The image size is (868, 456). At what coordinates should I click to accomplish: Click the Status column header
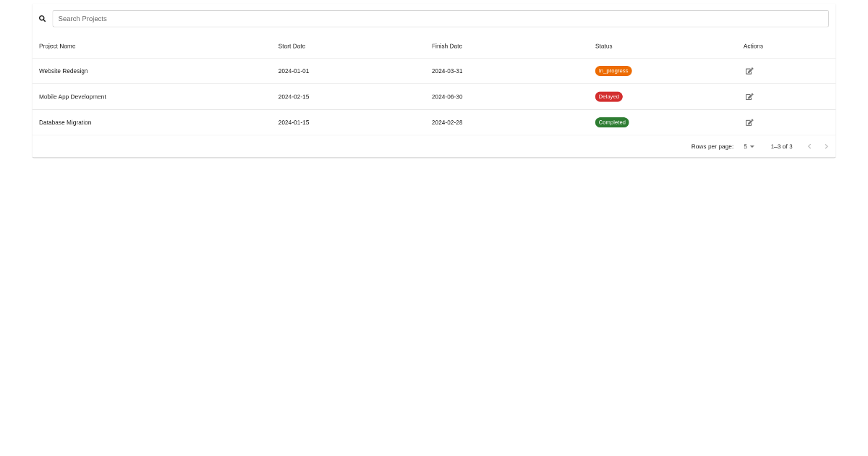[603, 46]
